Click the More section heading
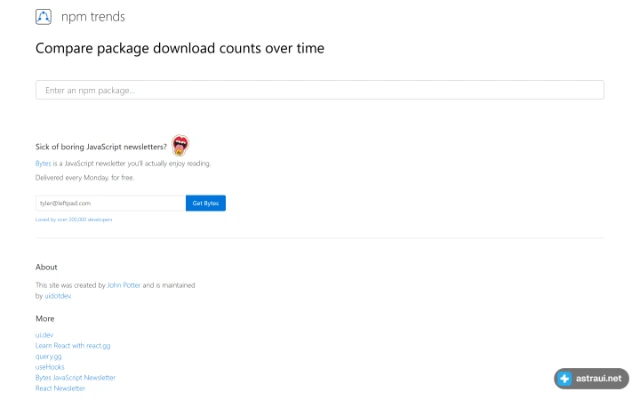Screen dimensions: 640x400 click(x=45, y=318)
